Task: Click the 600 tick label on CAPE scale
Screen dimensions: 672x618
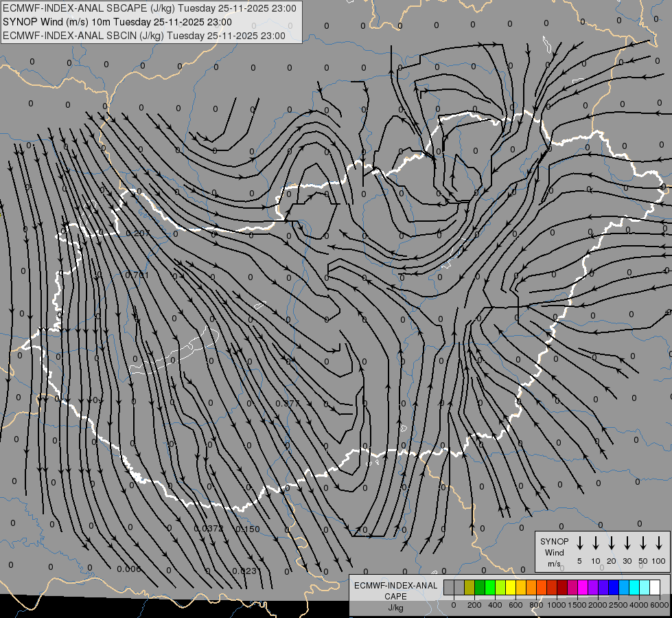Action: (515, 605)
